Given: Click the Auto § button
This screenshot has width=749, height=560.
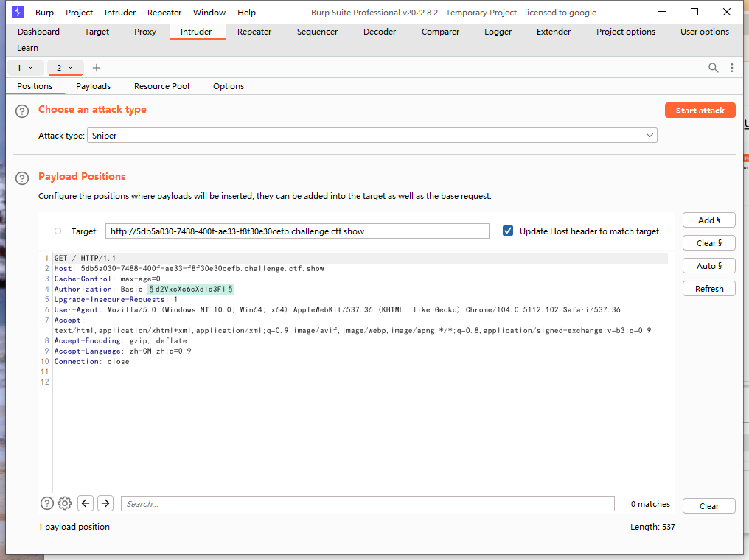Looking at the screenshot, I should (709, 266).
